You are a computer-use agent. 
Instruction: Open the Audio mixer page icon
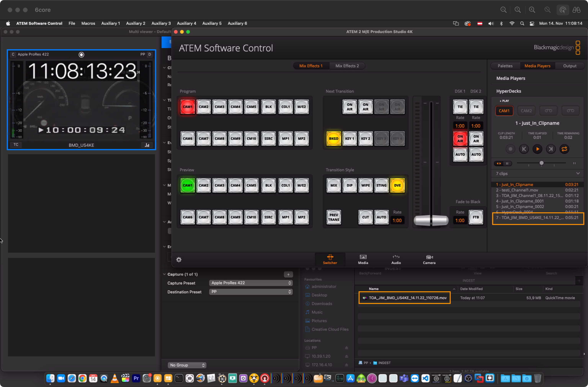396,259
